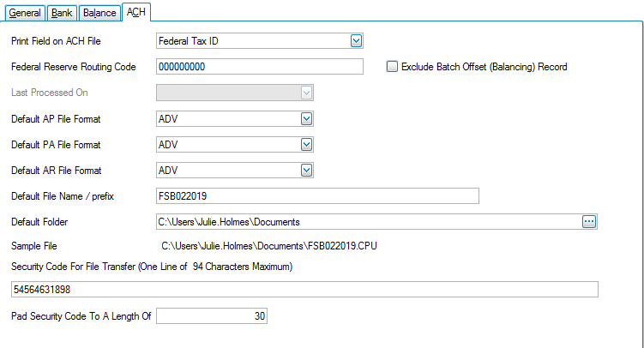Toggle Exclude Batch Offset (Balancing) Record checkbox
The image size is (644, 348).
(x=393, y=67)
